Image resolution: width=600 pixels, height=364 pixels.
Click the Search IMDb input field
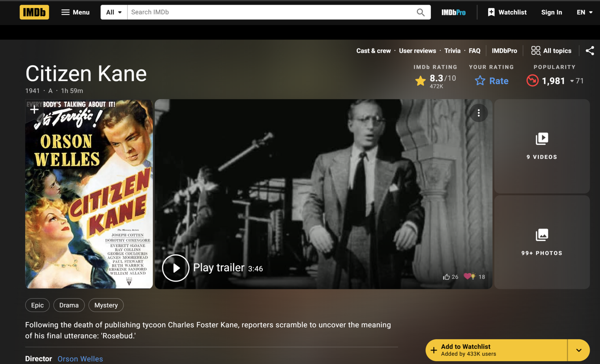[x=270, y=12]
